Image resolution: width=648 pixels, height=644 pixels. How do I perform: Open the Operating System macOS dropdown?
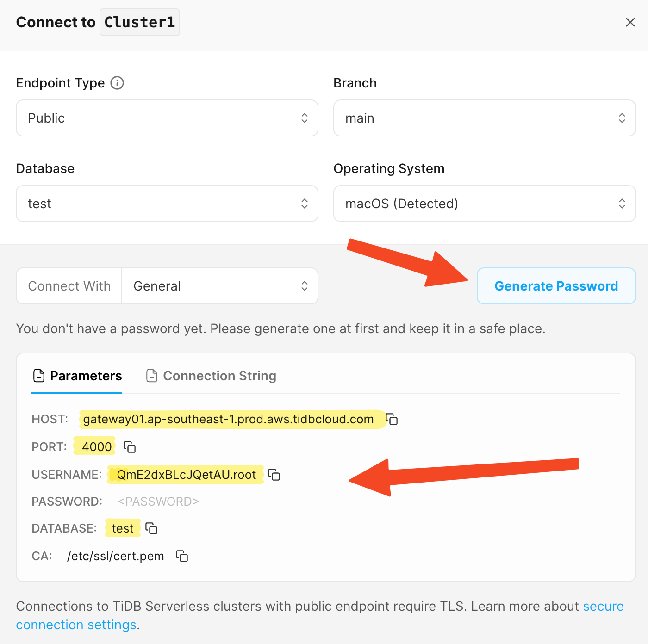pos(485,204)
